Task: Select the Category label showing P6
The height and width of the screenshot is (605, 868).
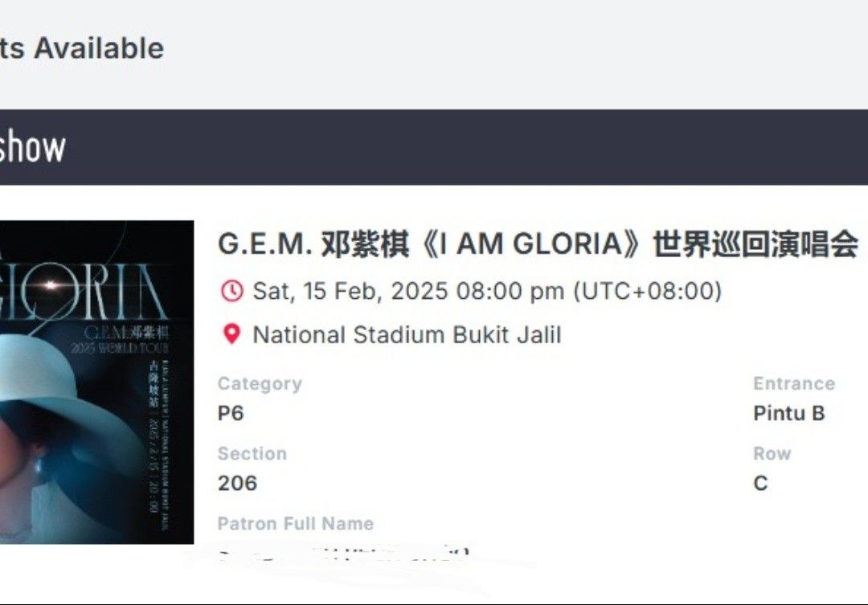Action: click(x=232, y=413)
